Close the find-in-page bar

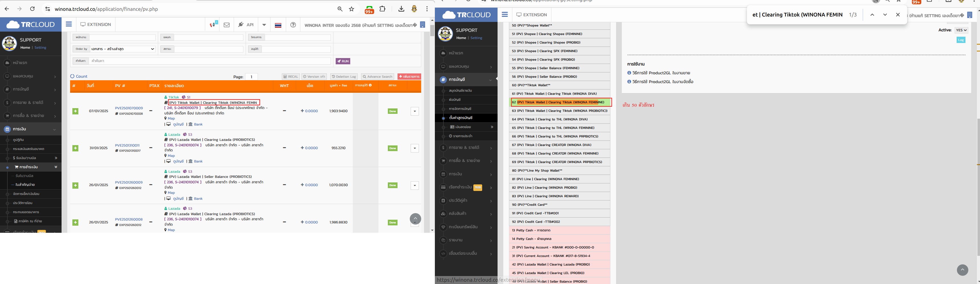coord(898,15)
